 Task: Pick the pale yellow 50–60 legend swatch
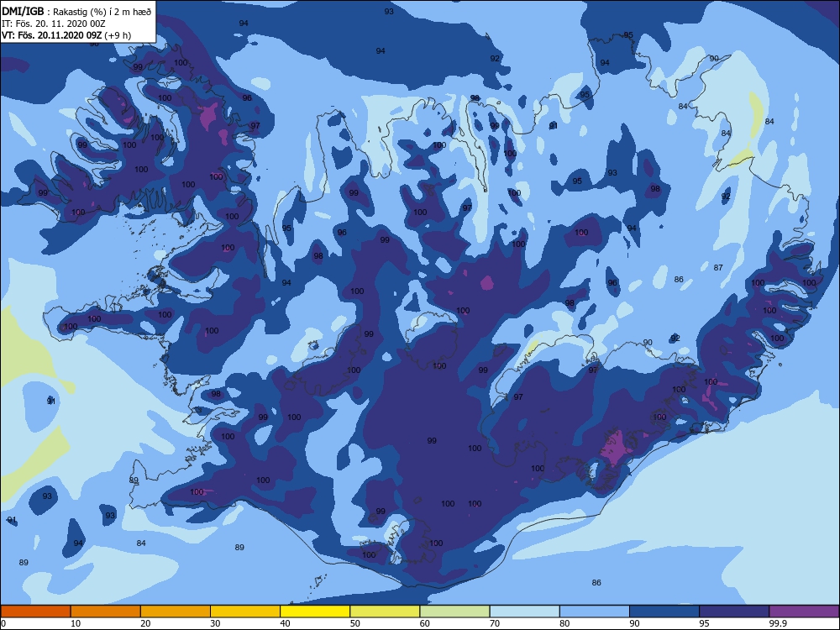pos(386,612)
